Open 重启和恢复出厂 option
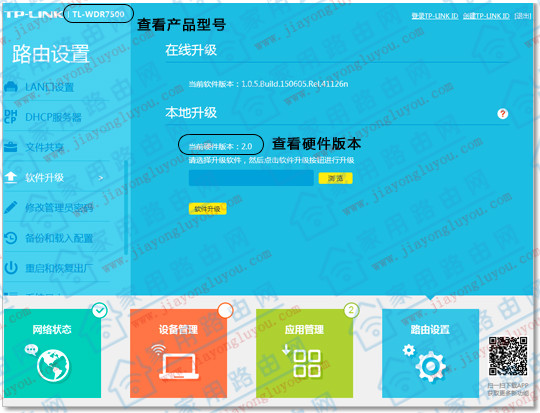This screenshot has height=413, width=540. [59, 268]
